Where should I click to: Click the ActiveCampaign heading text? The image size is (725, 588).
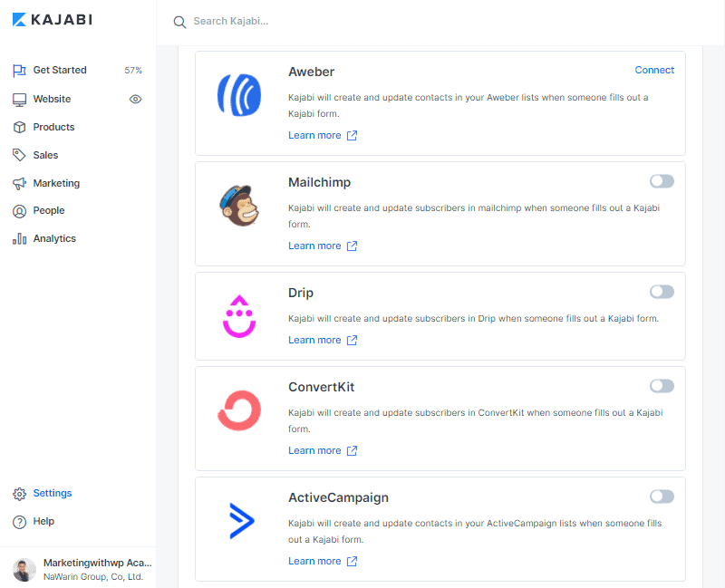[x=338, y=497]
